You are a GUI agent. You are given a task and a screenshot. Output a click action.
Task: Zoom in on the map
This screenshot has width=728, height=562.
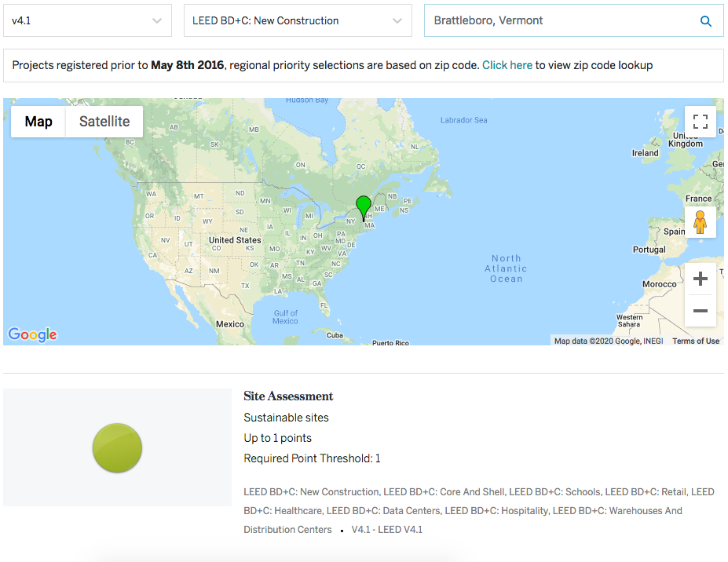pyautogui.click(x=700, y=279)
